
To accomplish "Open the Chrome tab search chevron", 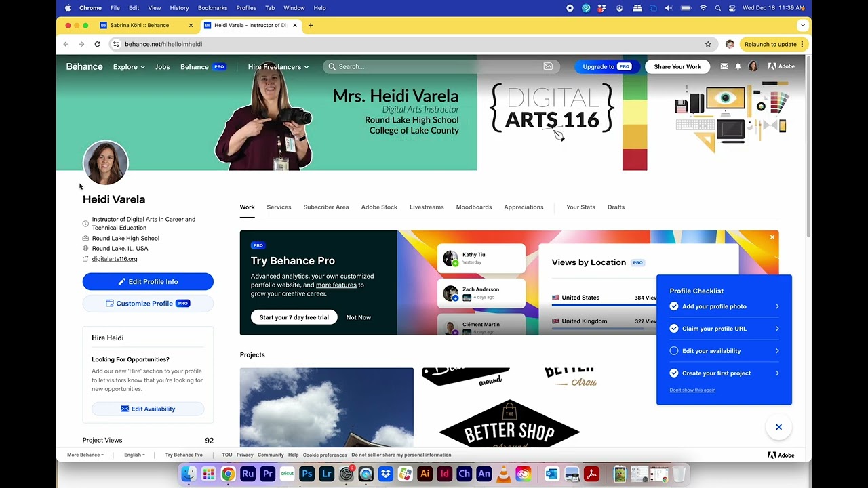I will point(803,25).
